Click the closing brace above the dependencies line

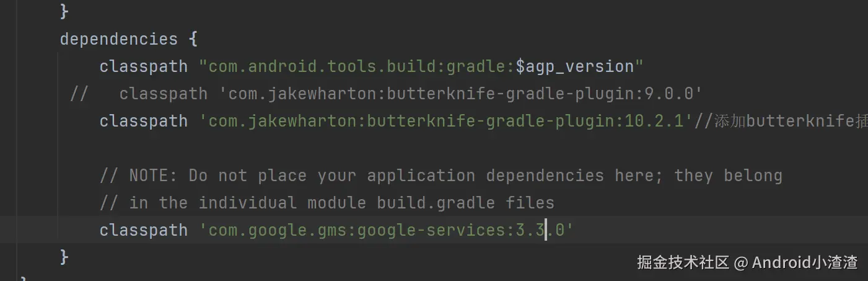coord(64,11)
